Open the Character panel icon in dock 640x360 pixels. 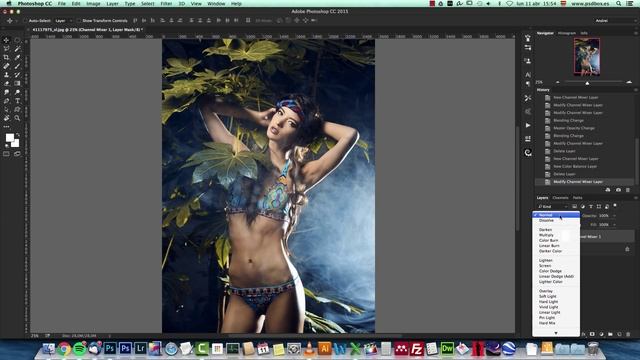tap(528, 75)
